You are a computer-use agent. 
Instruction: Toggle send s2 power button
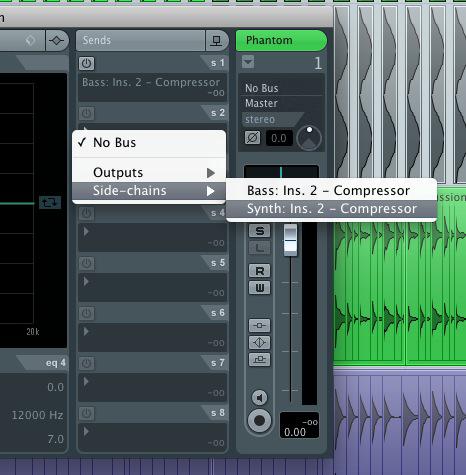tap(86, 113)
